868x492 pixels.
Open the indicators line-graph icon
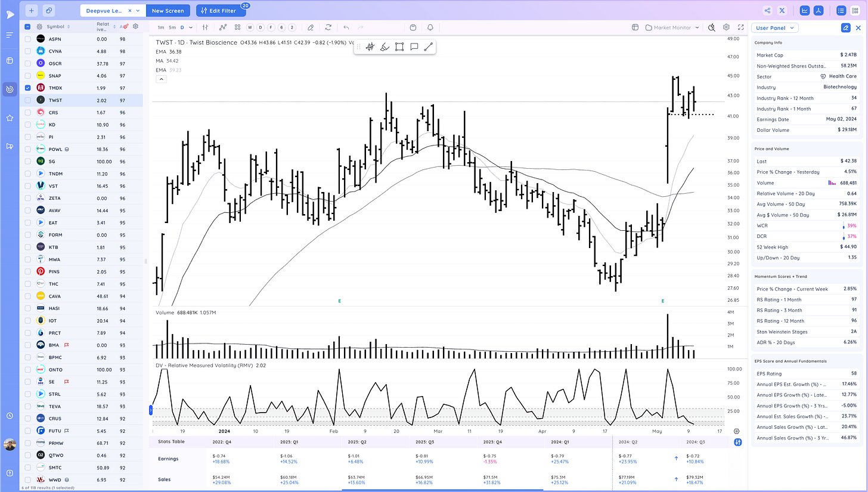pos(223,27)
